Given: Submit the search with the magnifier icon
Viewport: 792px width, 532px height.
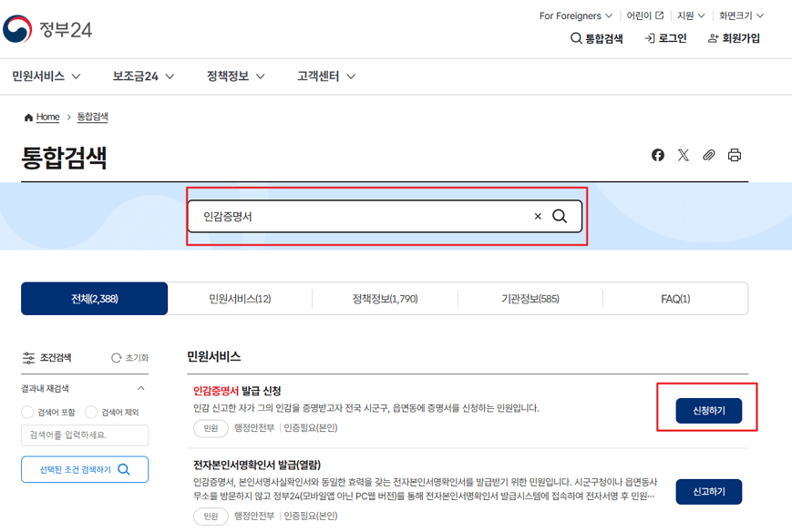Looking at the screenshot, I should click(x=560, y=216).
